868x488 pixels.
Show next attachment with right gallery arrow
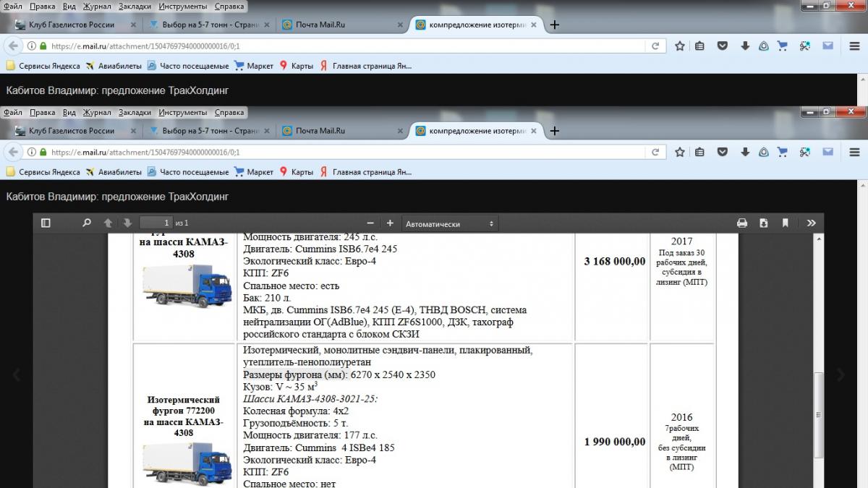tap(841, 374)
